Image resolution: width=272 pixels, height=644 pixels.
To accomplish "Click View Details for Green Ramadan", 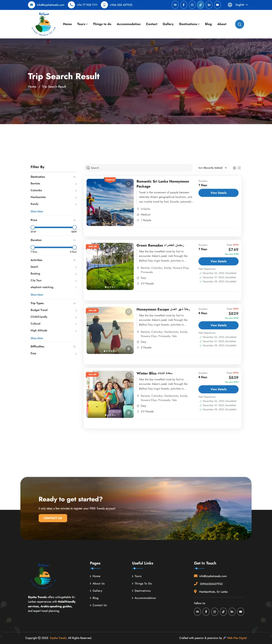I will point(218,261).
